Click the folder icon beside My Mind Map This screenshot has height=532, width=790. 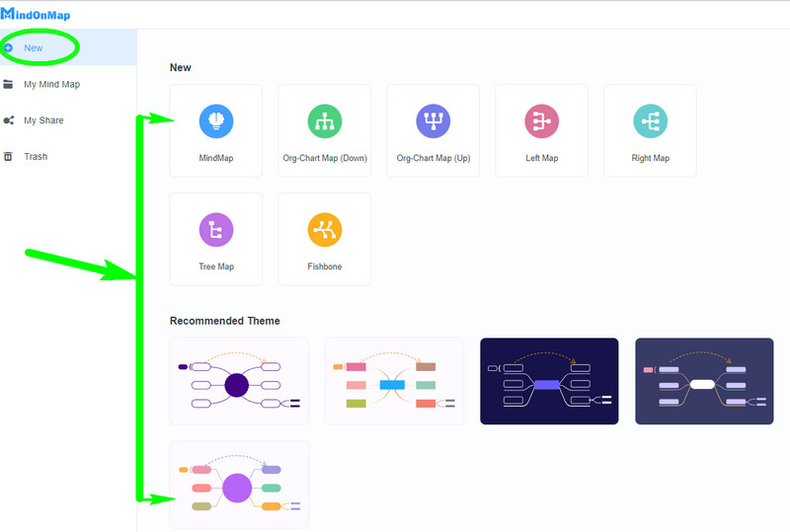coord(9,84)
